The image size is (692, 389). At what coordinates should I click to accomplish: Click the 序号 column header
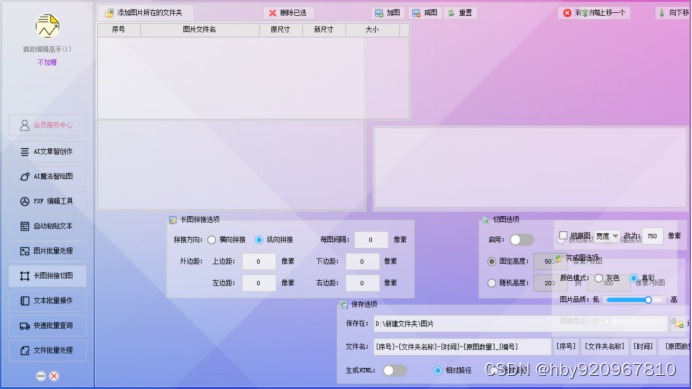tap(119, 30)
